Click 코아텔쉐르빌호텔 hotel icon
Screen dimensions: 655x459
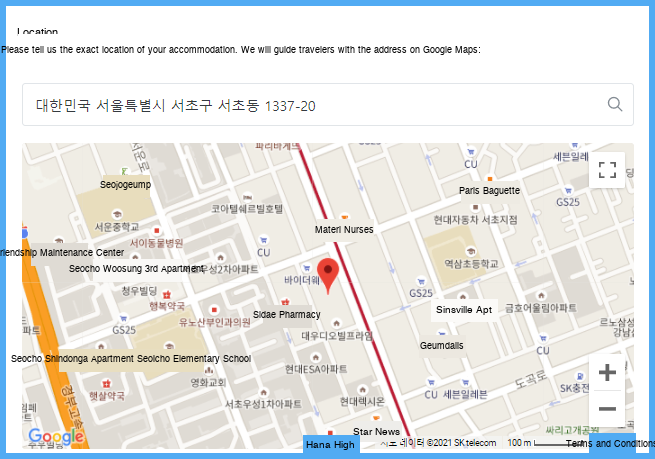coord(247,197)
